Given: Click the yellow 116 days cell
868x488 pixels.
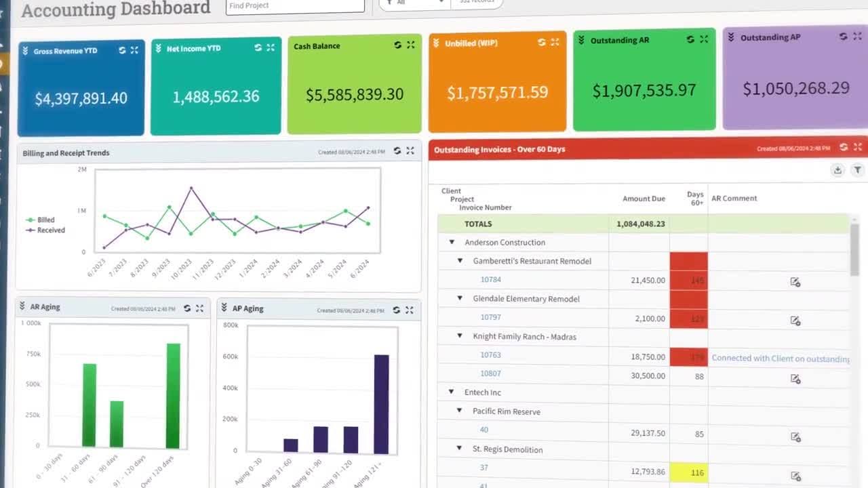Looking at the screenshot, I should 689,472.
